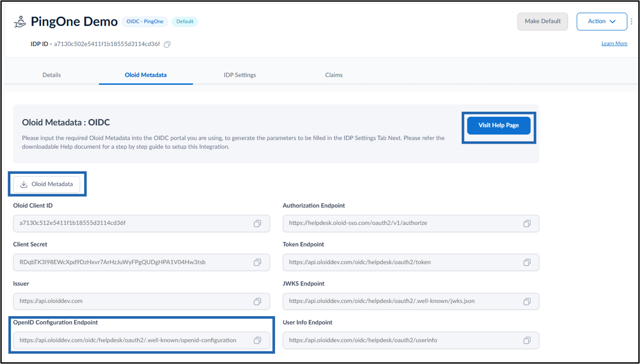Select the Oloid Metadata tab
640x364 pixels.
pos(146,75)
